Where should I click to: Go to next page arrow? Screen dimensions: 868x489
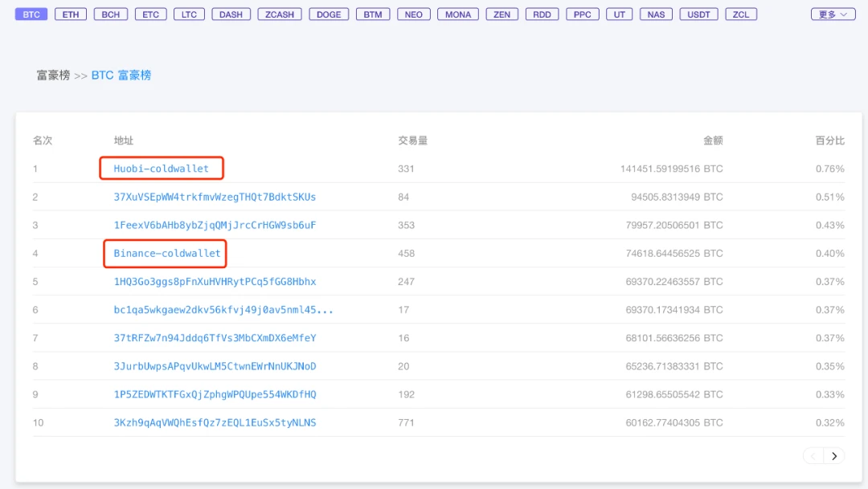[x=834, y=456]
